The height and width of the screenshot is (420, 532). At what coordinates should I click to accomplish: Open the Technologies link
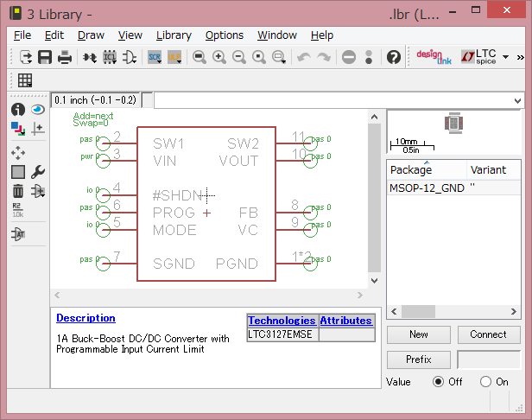(x=282, y=321)
